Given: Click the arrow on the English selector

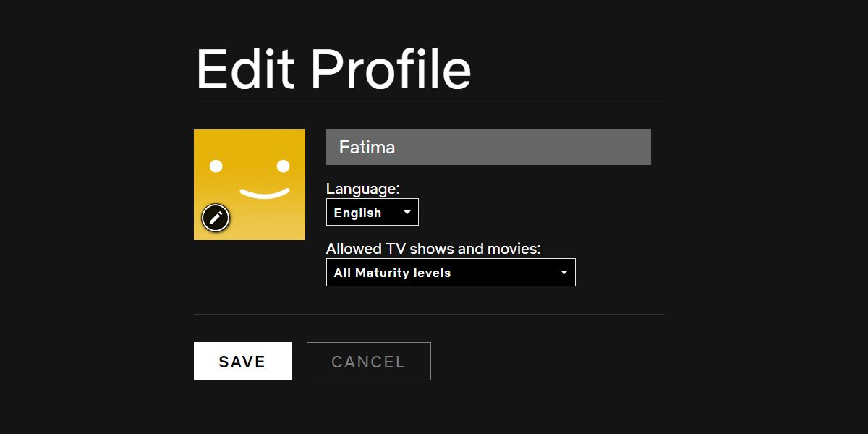Looking at the screenshot, I should [x=407, y=211].
